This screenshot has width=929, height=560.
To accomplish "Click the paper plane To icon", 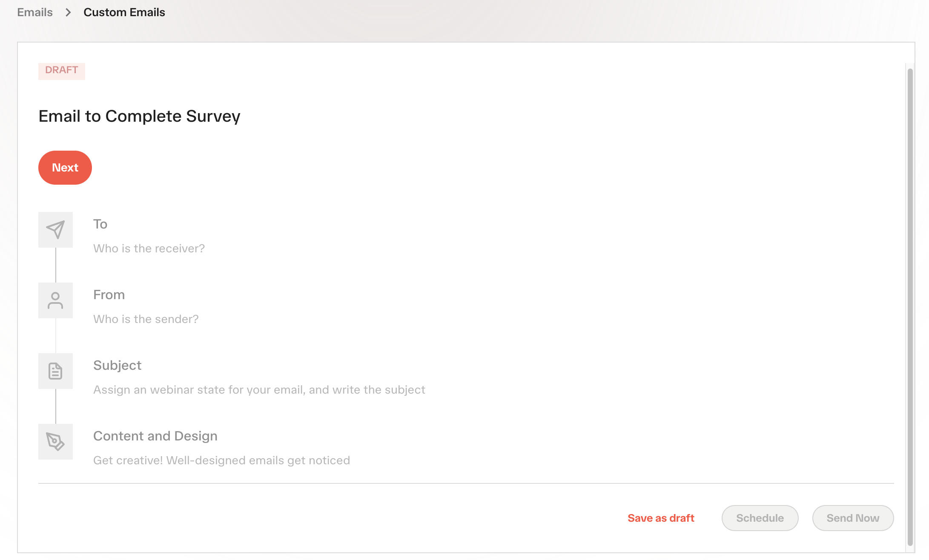I will [55, 230].
